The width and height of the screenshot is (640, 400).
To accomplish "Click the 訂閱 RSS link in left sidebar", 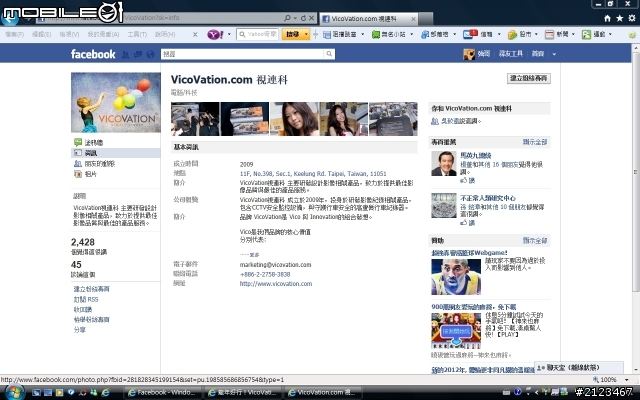I will tap(86, 299).
